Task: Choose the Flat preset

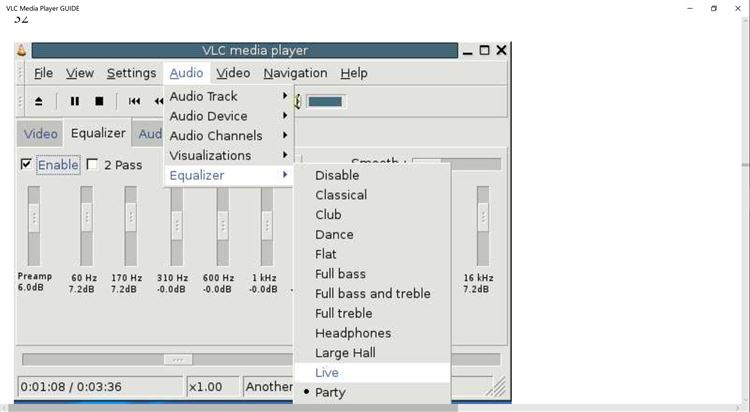Action: pyautogui.click(x=372, y=254)
